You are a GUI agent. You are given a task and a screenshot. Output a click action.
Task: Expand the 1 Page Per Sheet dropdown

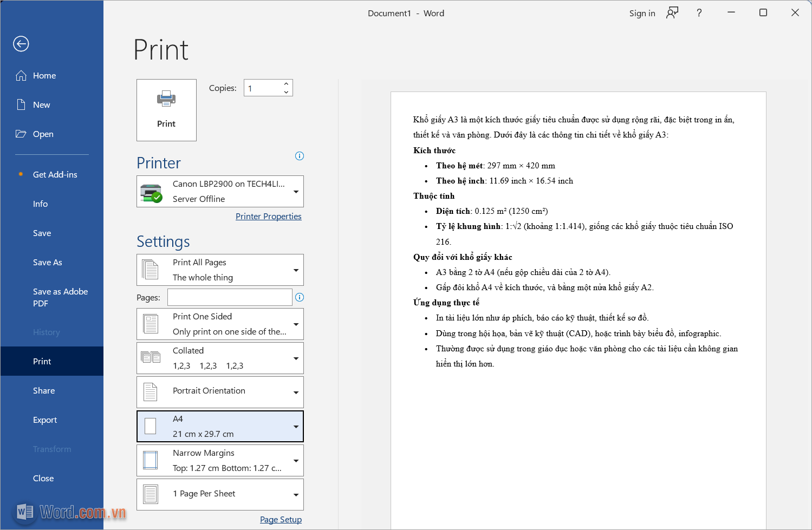point(296,494)
